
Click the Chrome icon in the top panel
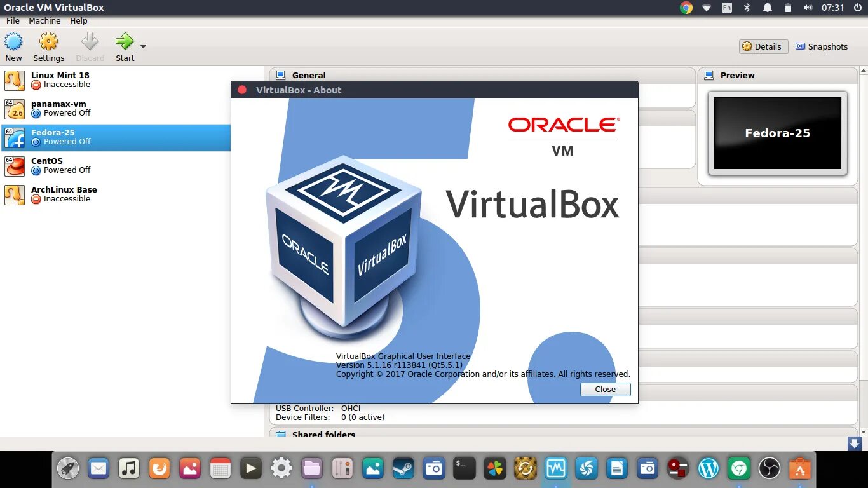(686, 8)
